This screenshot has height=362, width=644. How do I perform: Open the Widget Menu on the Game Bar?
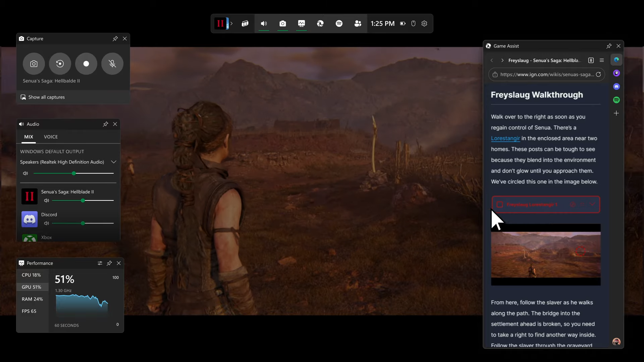pyautogui.click(x=245, y=23)
